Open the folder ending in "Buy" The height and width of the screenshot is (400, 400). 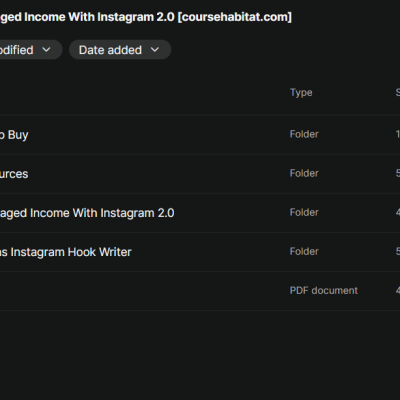tap(14, 135)
